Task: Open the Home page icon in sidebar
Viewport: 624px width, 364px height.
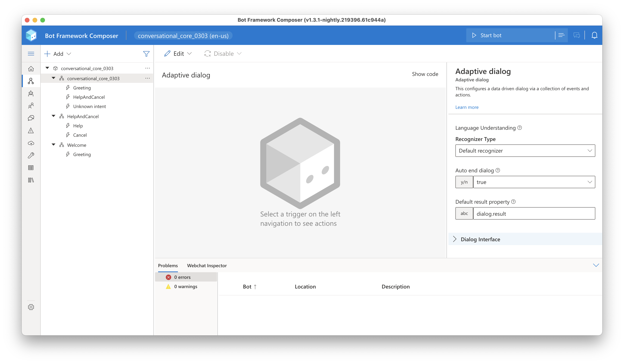Action: click(x=31, y=69)
